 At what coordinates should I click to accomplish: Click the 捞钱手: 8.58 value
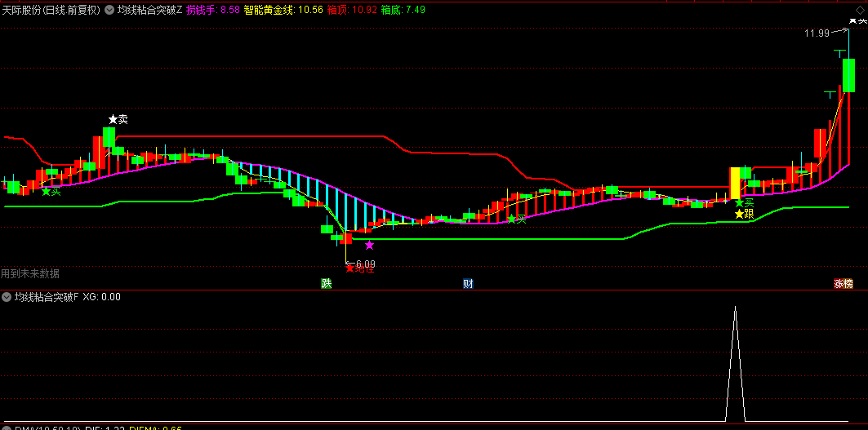coord(213,10)
